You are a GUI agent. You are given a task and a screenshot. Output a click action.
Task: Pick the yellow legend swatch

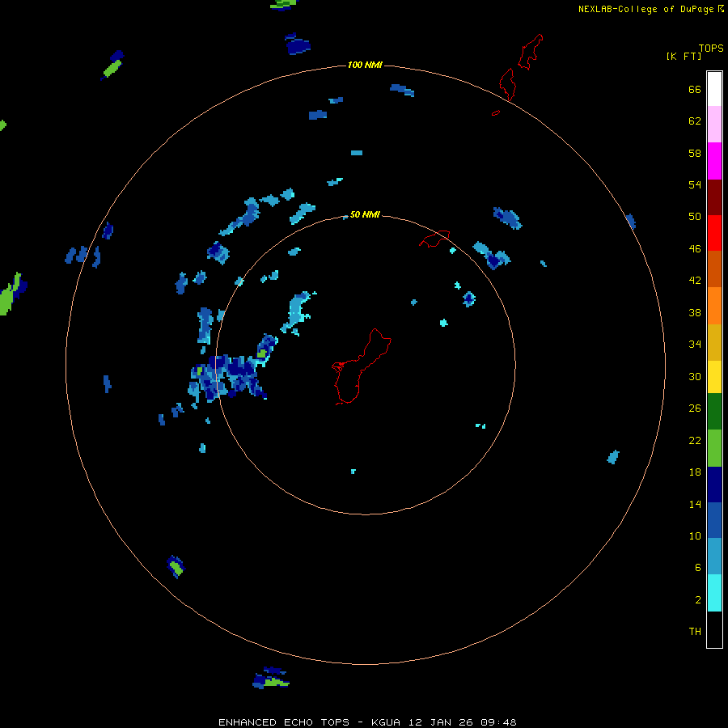coord(714,377)
